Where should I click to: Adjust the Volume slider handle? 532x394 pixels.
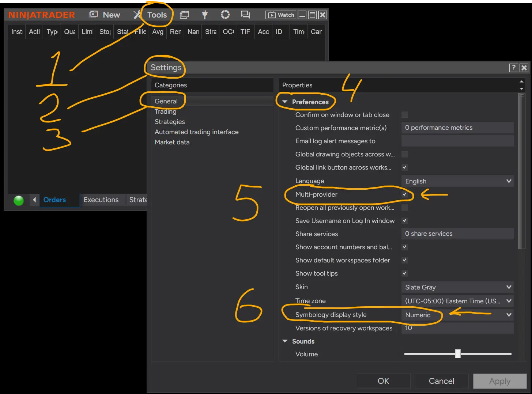pyautogui.click(x=458, y=353)
